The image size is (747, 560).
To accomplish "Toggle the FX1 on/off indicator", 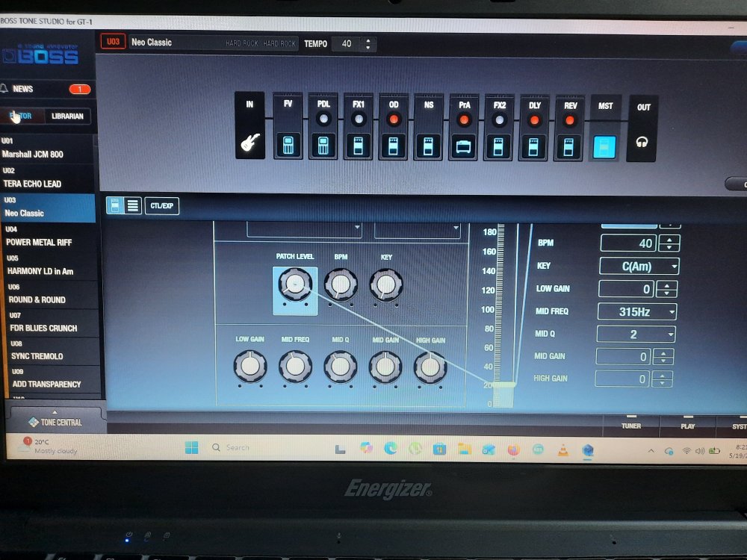I will click(359, 119).
